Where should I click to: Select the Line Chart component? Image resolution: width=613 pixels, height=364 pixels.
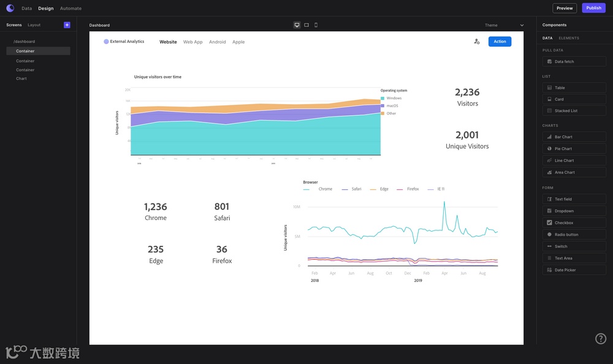click(x=574, y=161)
